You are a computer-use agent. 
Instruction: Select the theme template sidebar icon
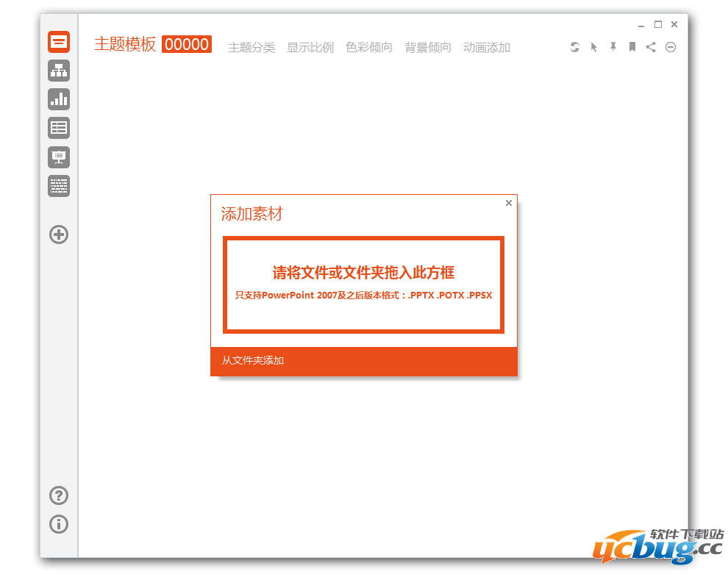59,41
